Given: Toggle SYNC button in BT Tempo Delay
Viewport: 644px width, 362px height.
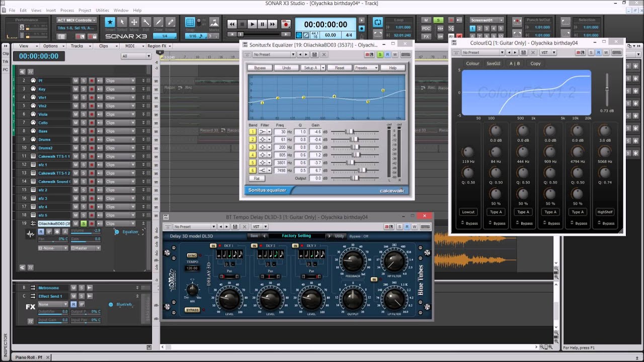Looking at the screenshot, I should pos(192,255).
